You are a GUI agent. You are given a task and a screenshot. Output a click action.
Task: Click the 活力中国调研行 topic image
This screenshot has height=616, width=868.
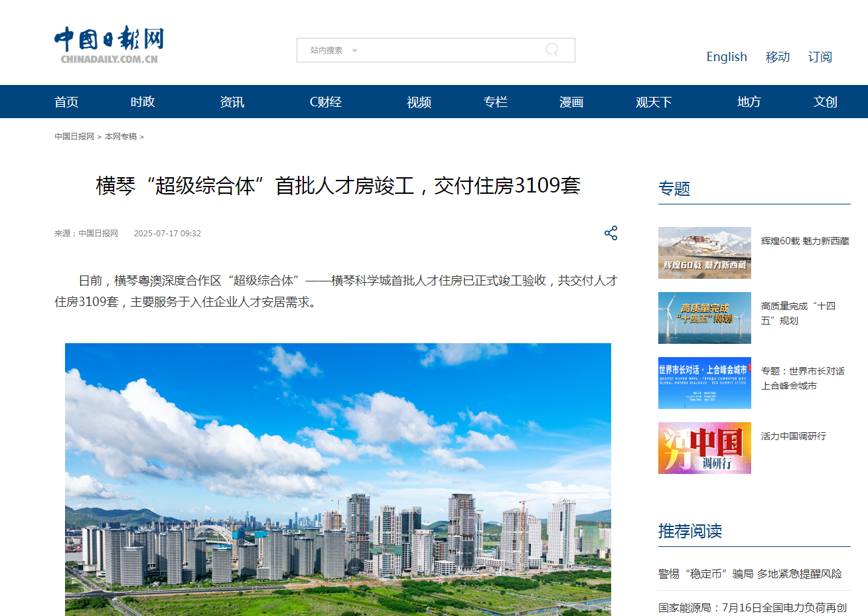pyautogui.click(x=704, y=448)
